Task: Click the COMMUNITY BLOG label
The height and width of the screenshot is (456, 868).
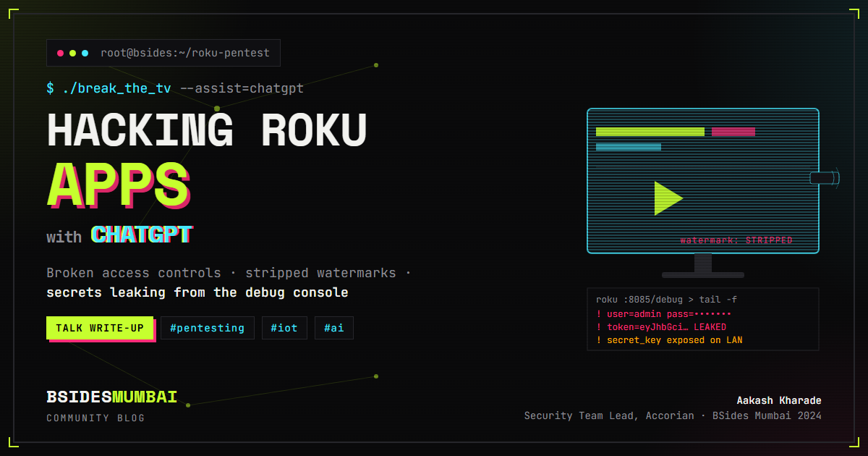Action: coord(95,418)
